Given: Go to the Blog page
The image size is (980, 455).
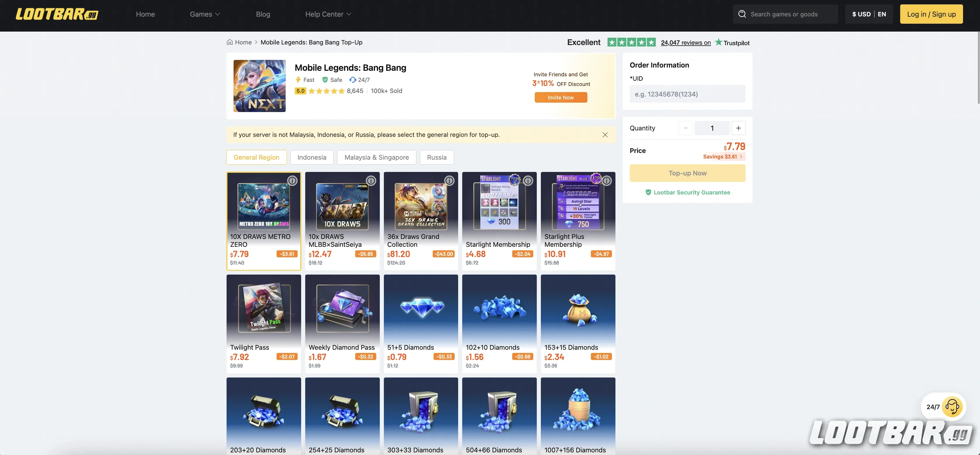Looking at the screenshot, I should pos(263,14).
